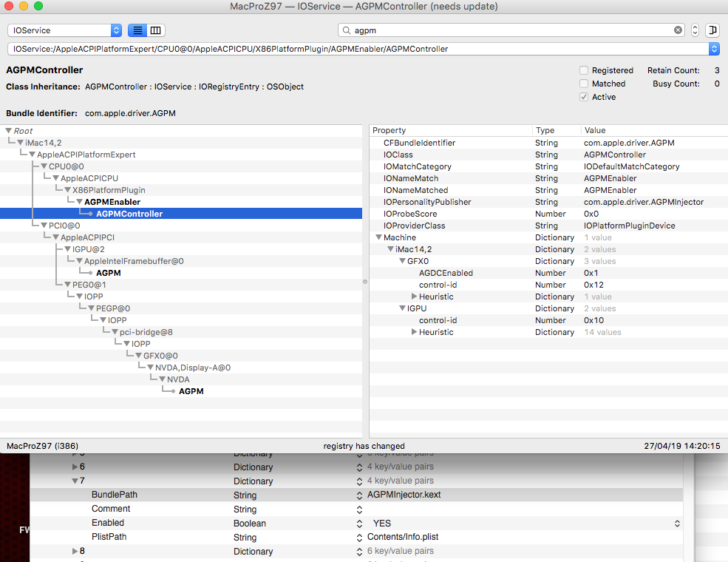
Task: Select the AGPMEnabler tree item
Action: [112, 202]
